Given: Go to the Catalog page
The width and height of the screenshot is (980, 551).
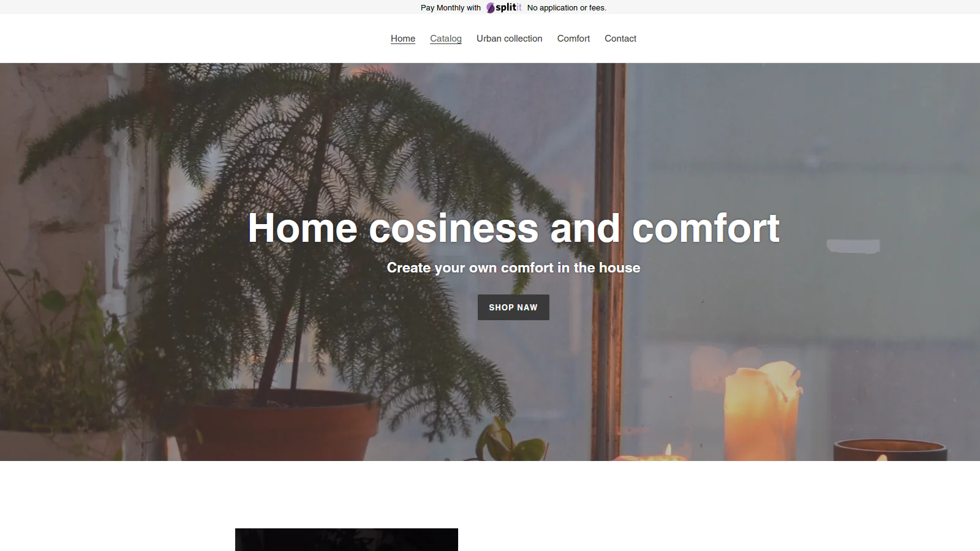Looking at the screenshot, I should pyautogui.click(x=446, y=39).
